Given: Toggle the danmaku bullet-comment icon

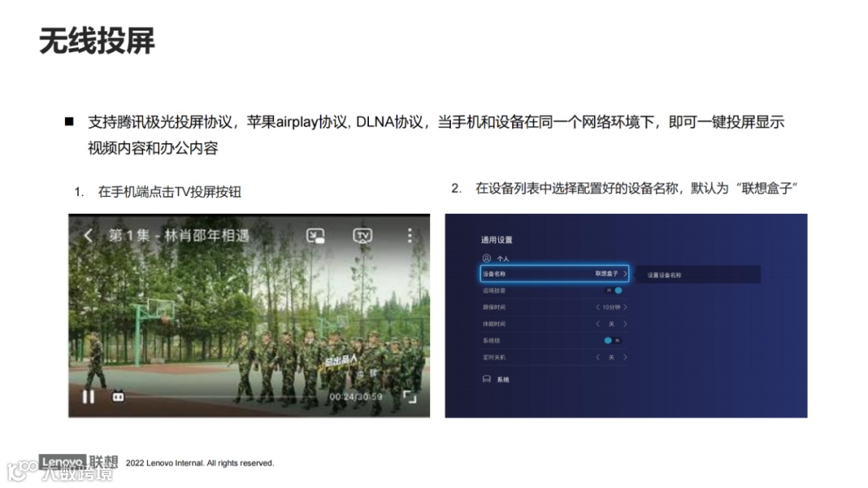Looking at the screenshot, I should click(x=118, y=396).
